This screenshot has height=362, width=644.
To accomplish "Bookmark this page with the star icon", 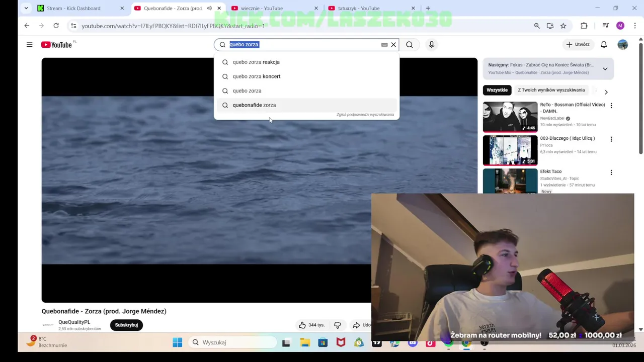I will pos(563,26).
